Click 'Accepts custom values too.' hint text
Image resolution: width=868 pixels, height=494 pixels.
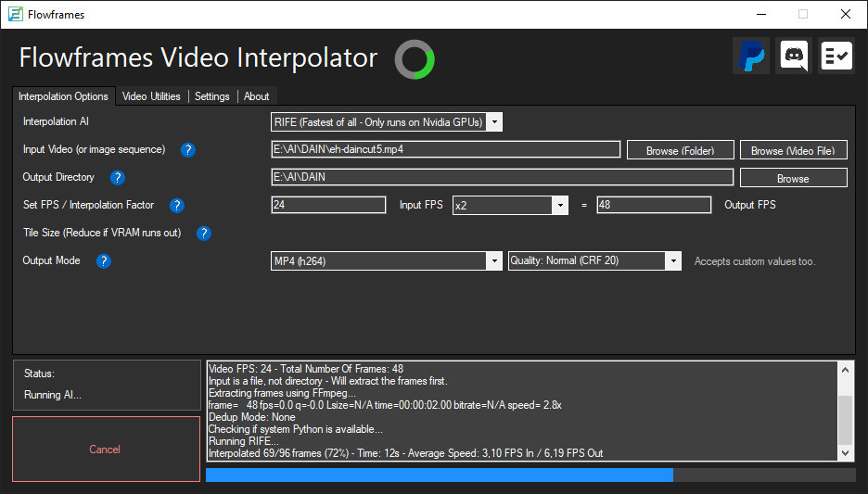click(x=755, y=261)
